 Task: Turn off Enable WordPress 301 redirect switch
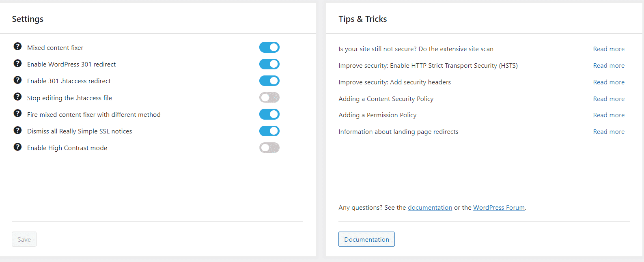(269, 64)
